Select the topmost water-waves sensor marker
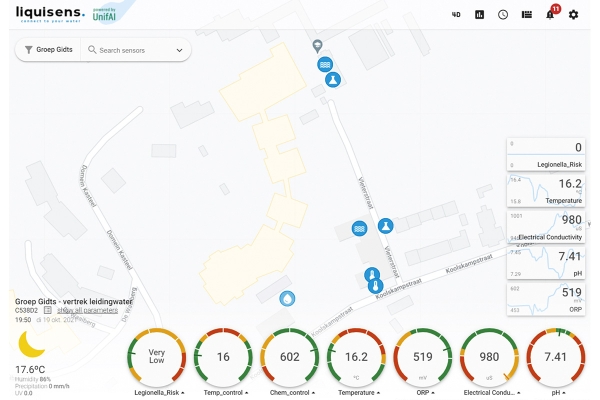 (x=325, y=65)
